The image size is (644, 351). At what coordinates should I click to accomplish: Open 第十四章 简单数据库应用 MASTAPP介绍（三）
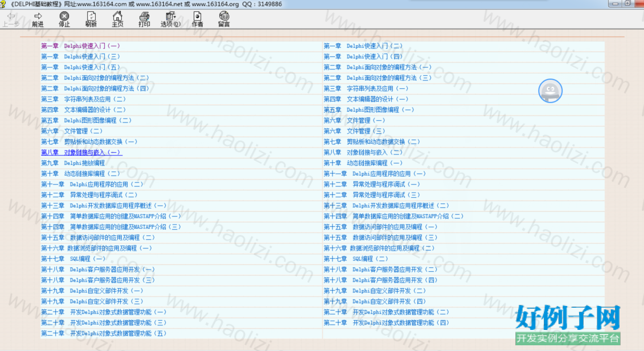(111, 227)
